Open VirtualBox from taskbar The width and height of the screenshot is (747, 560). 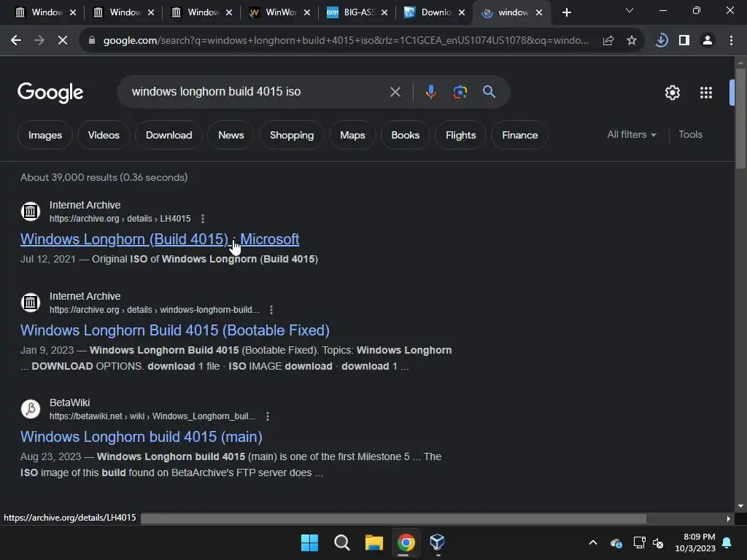[438, 542]
